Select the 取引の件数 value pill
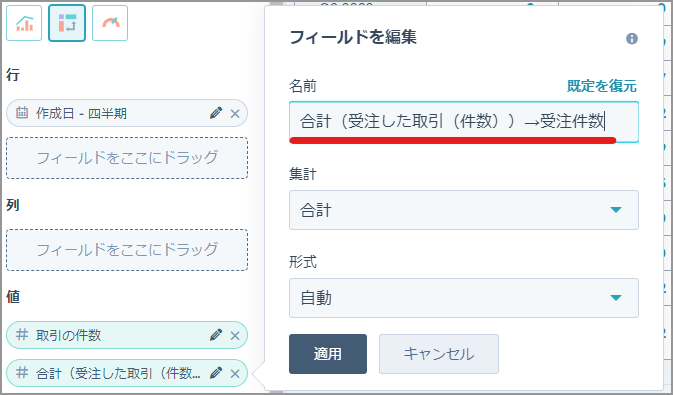The width and height of the screenshot is (673, 395). tap(127, 335)
